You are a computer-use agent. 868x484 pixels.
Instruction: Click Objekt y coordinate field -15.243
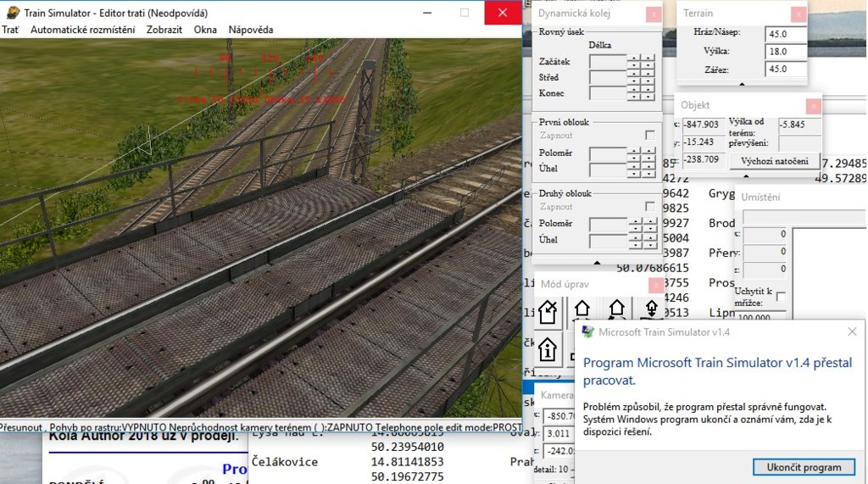703,142
